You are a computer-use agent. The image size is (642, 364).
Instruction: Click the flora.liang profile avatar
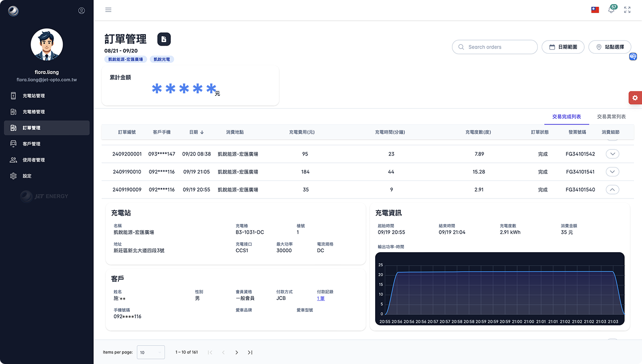tap(47, 45)
